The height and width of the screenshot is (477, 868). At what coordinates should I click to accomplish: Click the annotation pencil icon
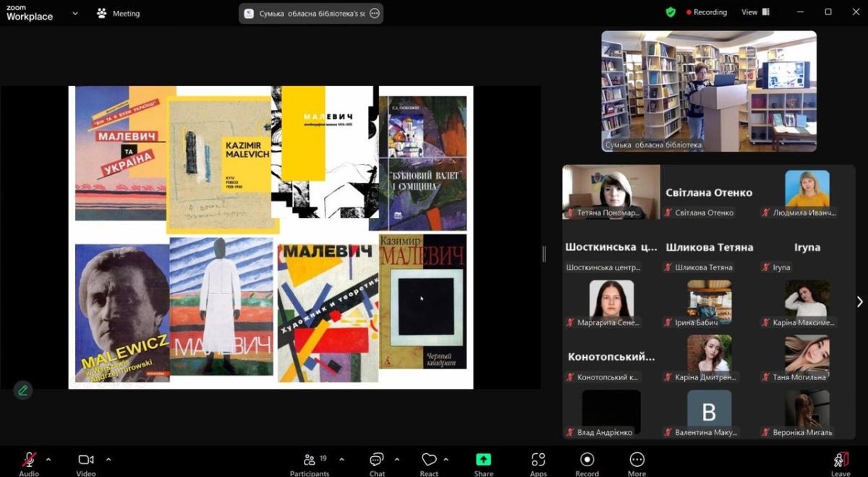pyautogui.click(x=23, y=390)
